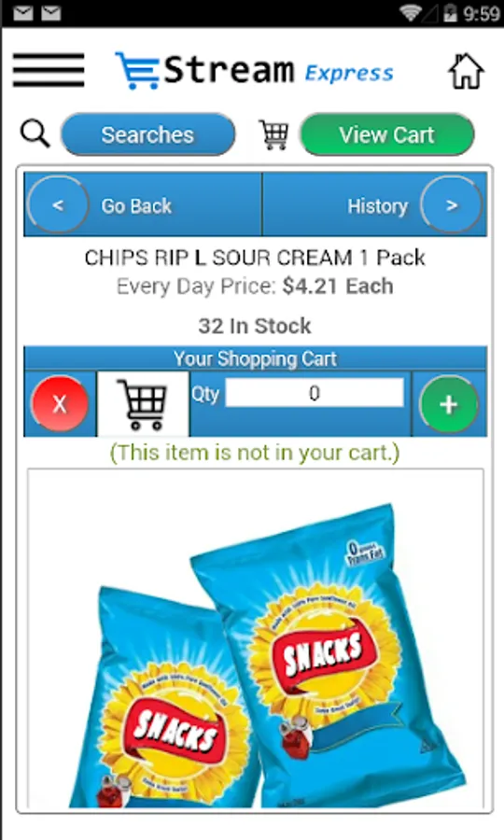
Task: Tap the small cart icon beside View Cart
Action: (273, 134)
